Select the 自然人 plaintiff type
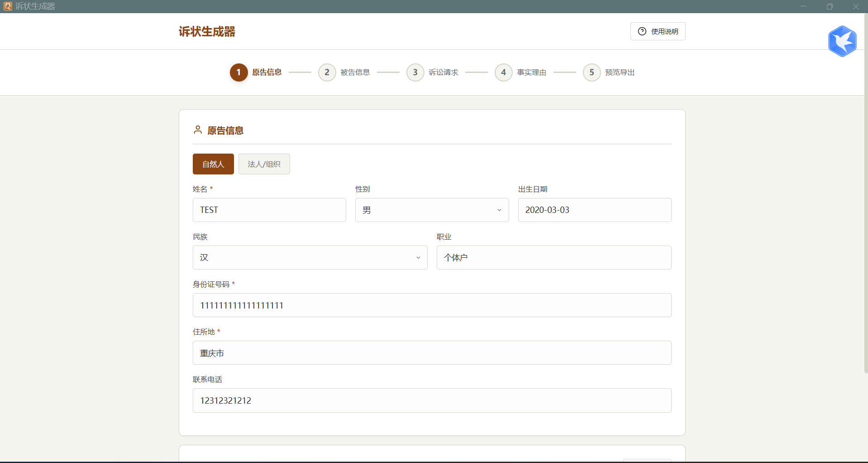This screenshot has width=868, height=463. [x=213, y=164]
